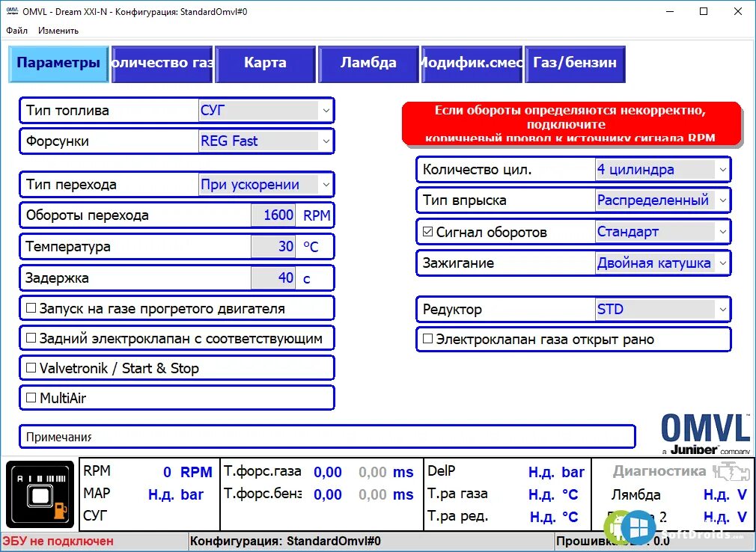This screenshot has height=552, width=756.
Task: Click the Обороты перехода 1600 field
Action: pos(273,215)
